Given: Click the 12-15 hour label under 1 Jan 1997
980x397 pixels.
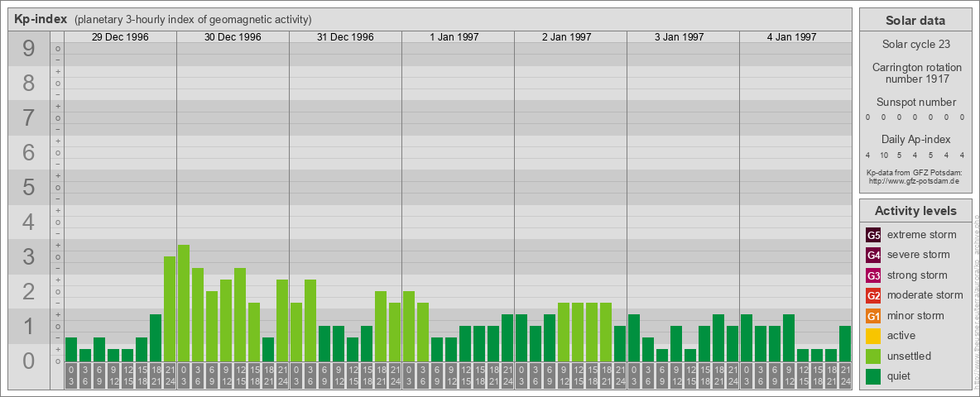Looking at the screenshot, I should tap(465, 375).
